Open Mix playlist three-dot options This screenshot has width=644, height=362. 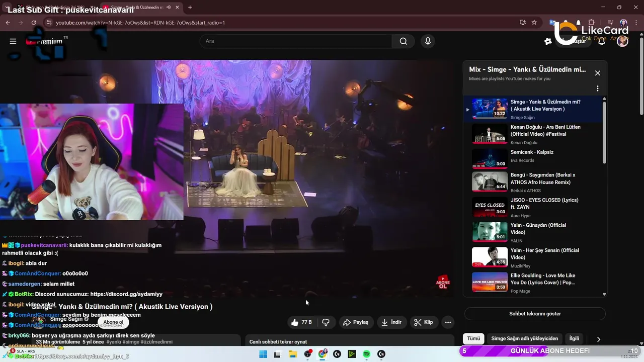(x=598, y=88)
